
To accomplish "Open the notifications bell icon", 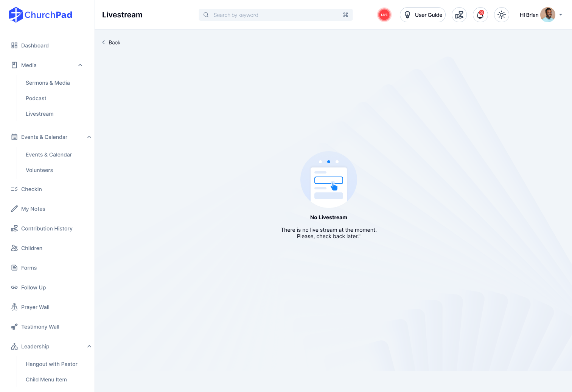I will click(480, 15).
